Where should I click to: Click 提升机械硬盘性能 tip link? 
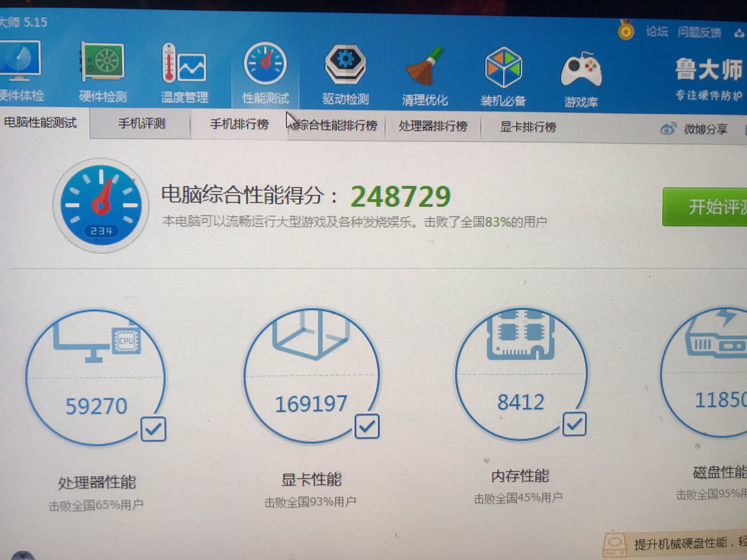tap(681, 543)
